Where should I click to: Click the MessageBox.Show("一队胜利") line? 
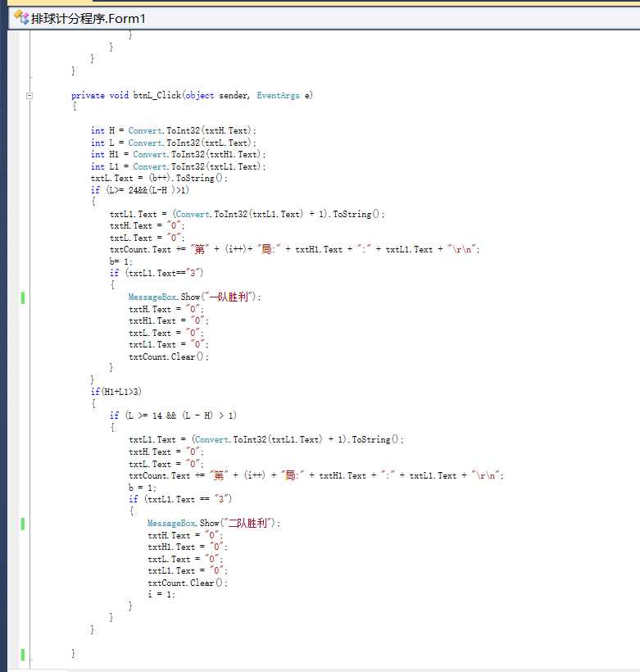tap(194, 297)
